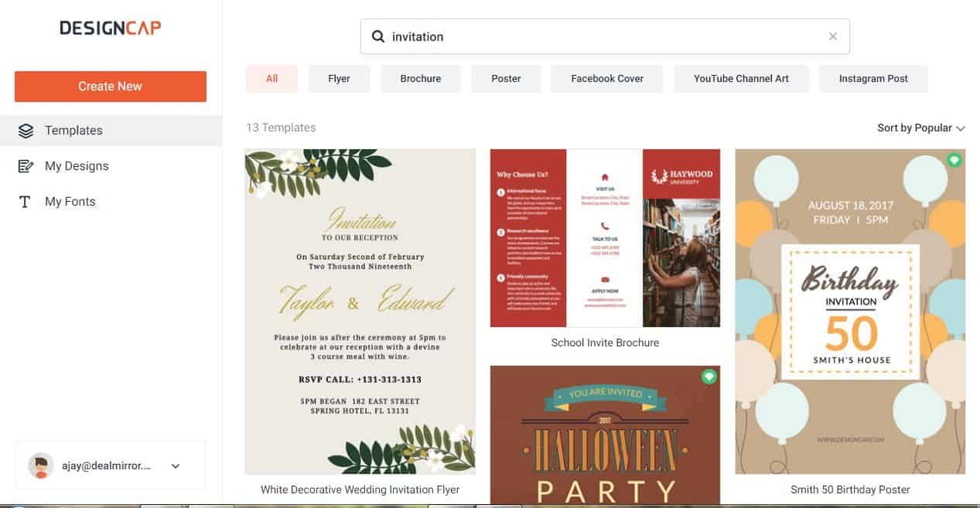Filter by YouTube Channel Art
Screen dimensions: 980x508
(x=741, y=79)
